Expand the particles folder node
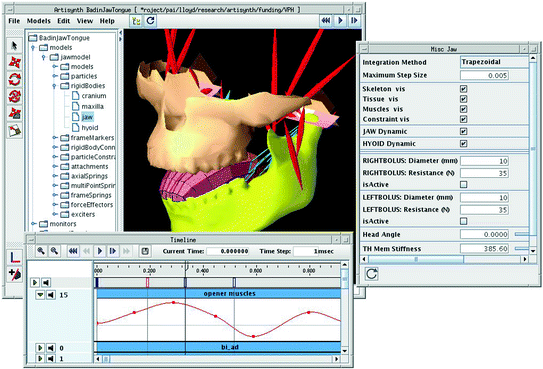This screenshot has height=369, width=543. tap(55, 76)
